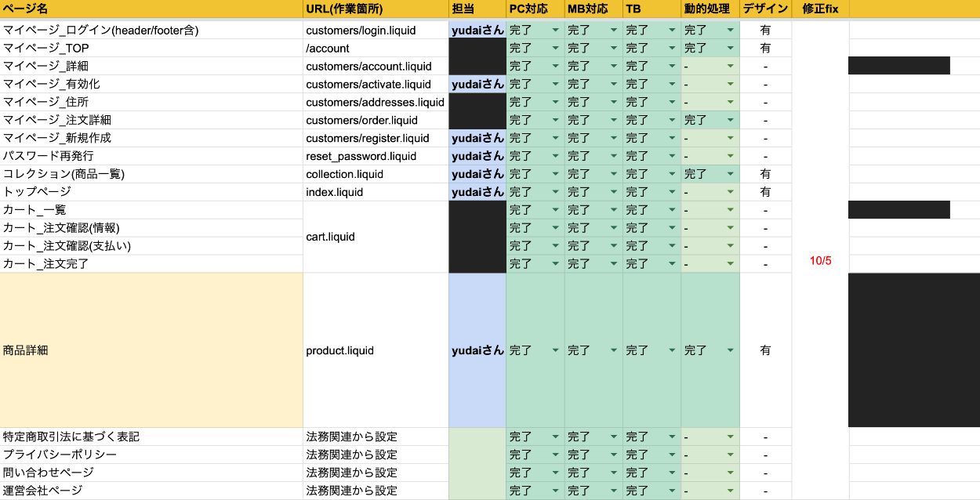Open MB対応 dropdown for 運営会社ページ row

coord(614,491)
